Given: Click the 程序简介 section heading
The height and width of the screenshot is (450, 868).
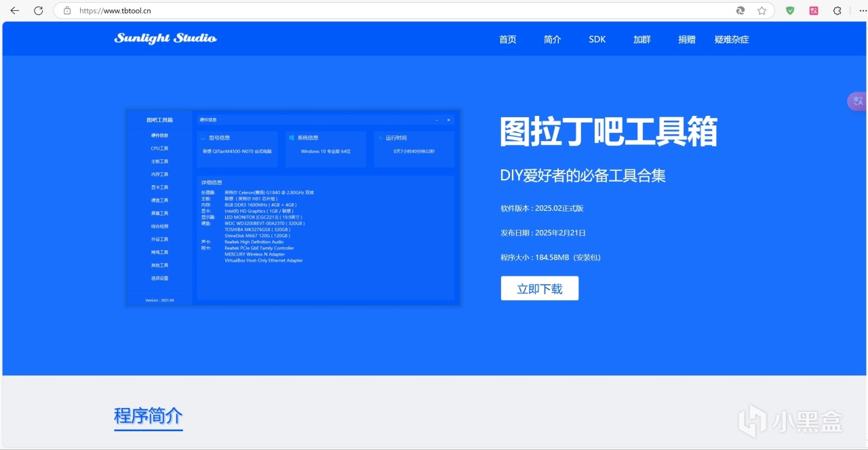Looking at the screenshot, I should point(149,415).
